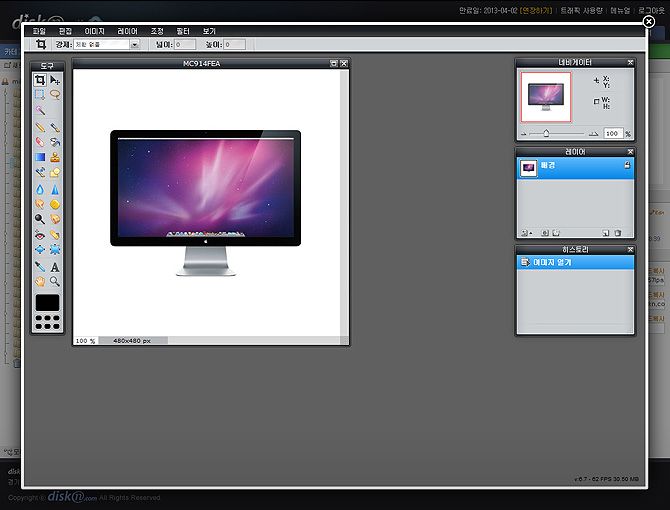Select the Zoom magnifier tool in toolbox
Screen dimensions: 670x510
[x=55, y=281]
